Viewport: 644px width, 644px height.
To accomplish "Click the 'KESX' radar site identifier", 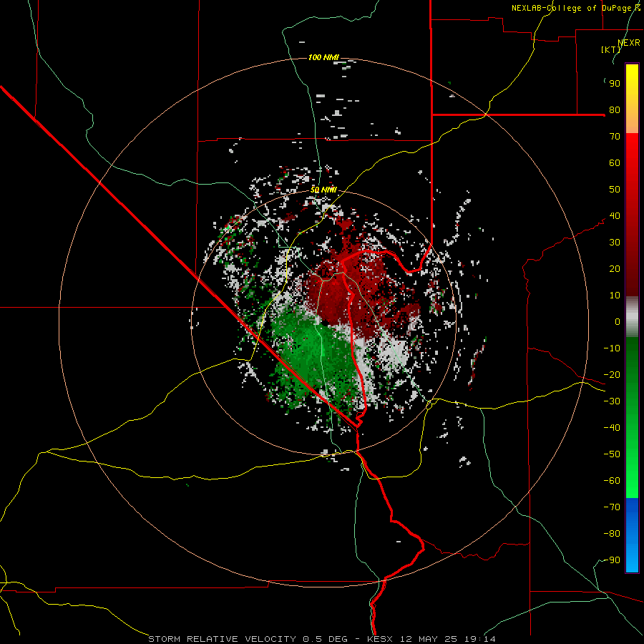I will point(380,639).
